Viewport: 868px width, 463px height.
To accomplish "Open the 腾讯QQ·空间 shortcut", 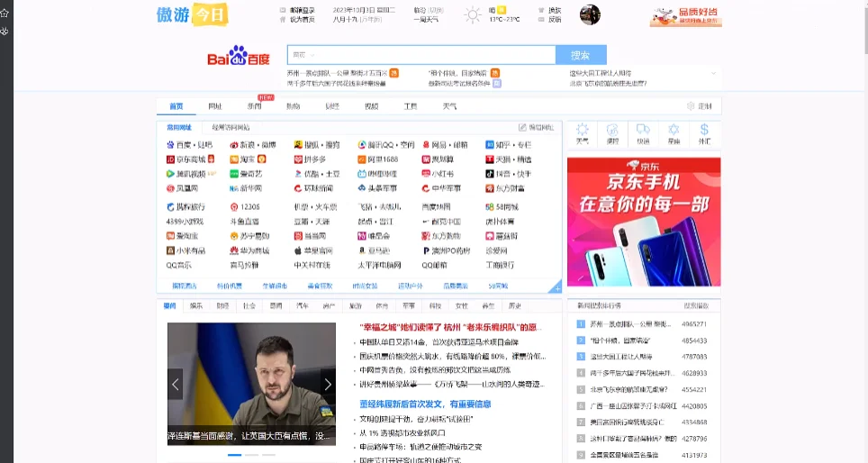I will [386, 145].
